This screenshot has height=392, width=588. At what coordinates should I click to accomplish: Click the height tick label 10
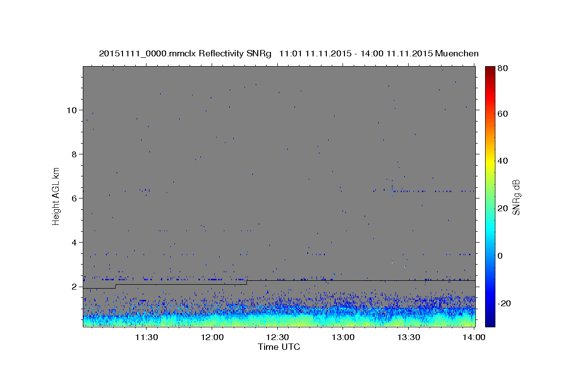pos(72,110)
